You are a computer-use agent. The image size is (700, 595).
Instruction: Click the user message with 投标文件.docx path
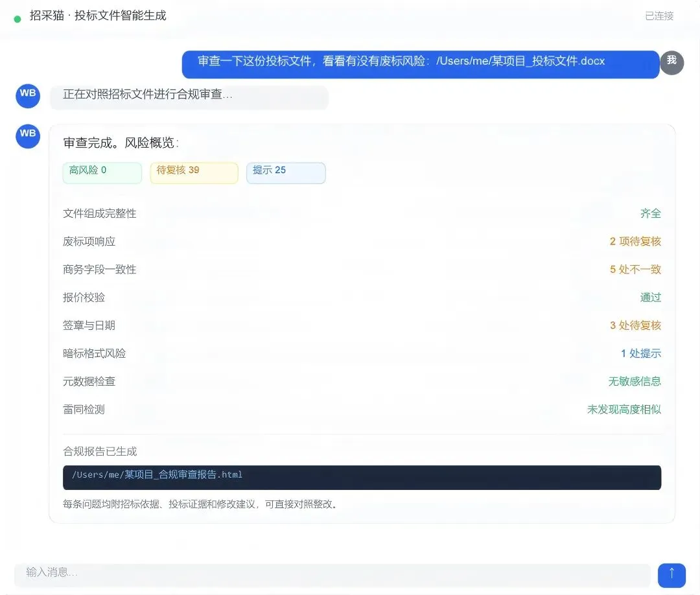(421, 64)
